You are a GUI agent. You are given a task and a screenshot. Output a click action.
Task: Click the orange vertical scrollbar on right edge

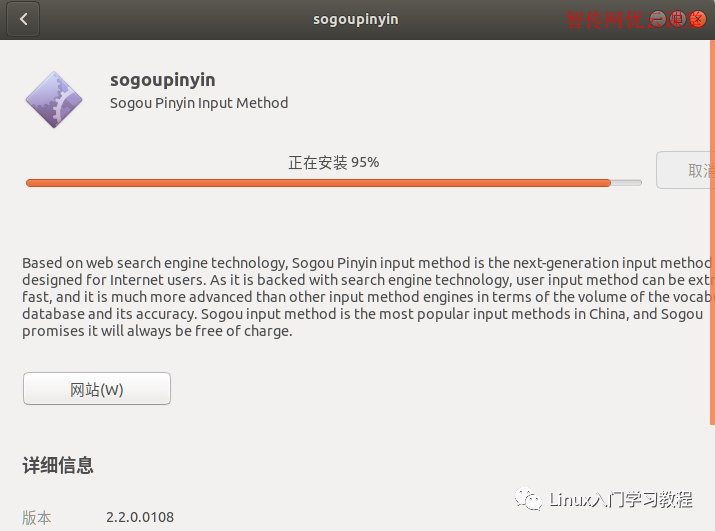[712, 233]
